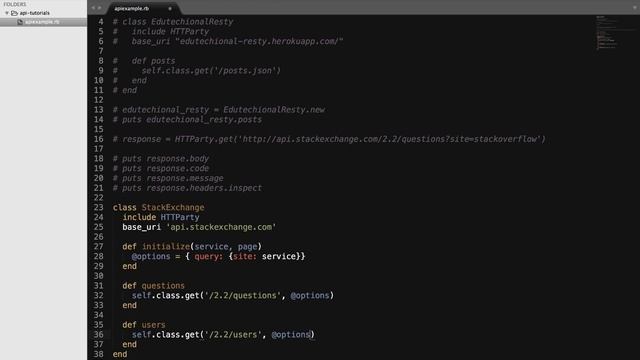Click the "def questions" method definition
Image resolution: width=640 pixels, height=360 pixels.
pyautogui.click(x=153, y=286)
